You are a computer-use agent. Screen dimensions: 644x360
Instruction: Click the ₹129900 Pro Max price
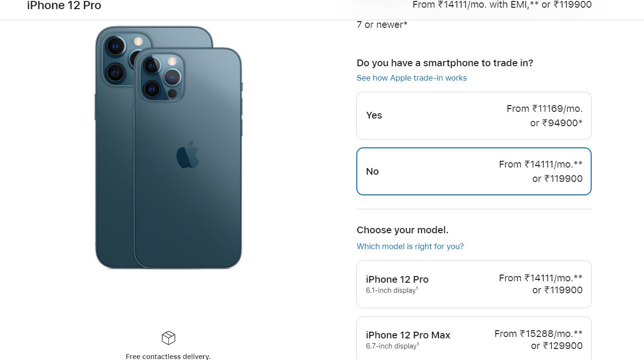(563, 346)
